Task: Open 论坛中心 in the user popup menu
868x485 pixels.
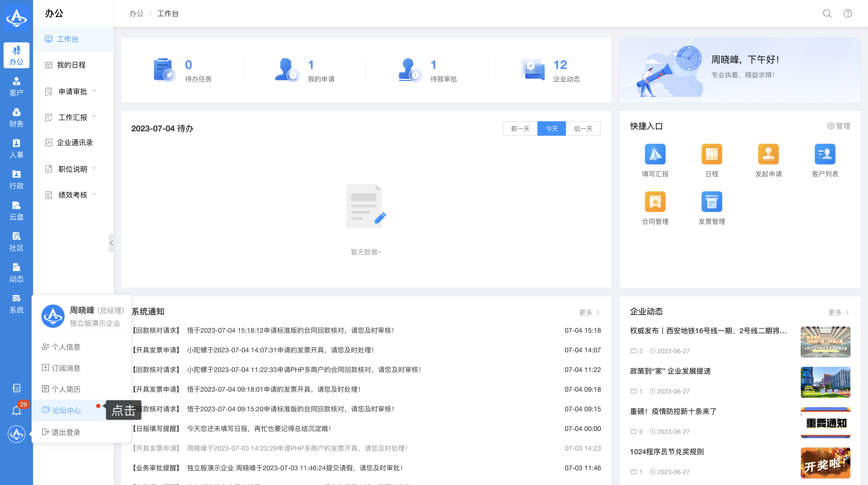Action: 66,411
